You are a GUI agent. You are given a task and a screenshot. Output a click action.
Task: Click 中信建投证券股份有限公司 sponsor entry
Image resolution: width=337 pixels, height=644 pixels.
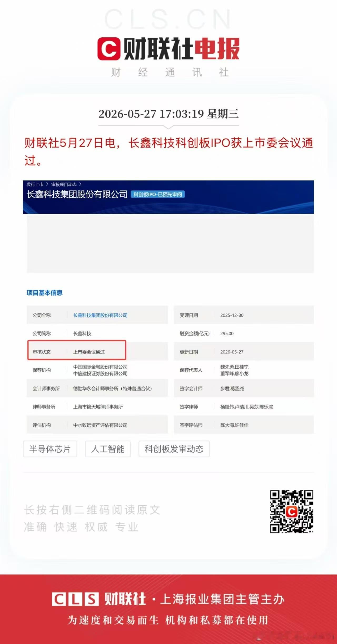(x=100, y=373)
